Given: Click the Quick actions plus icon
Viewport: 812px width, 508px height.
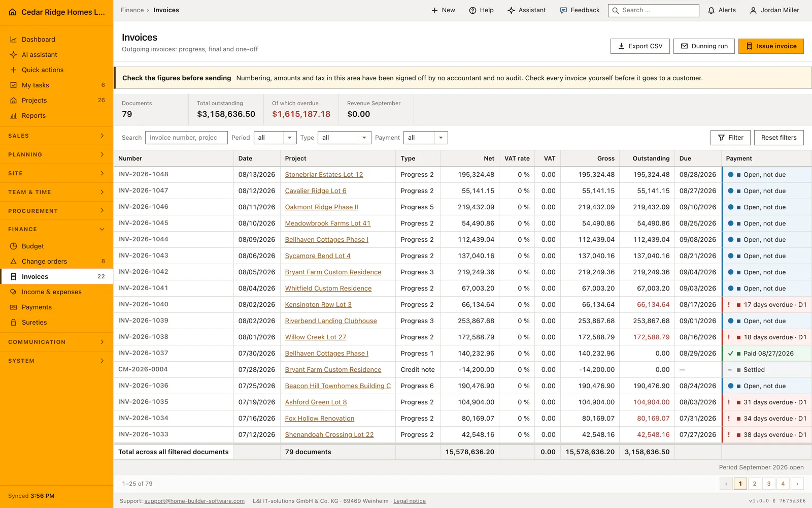Looking at the screenshot, I should (x=14, y=70).
